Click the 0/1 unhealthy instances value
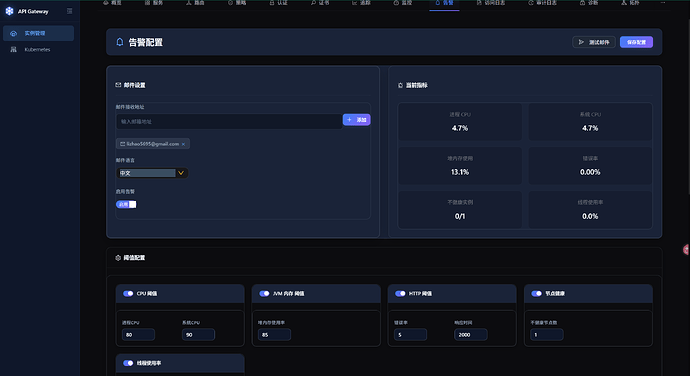The image size is (690, 376). [x=460, y=216]
